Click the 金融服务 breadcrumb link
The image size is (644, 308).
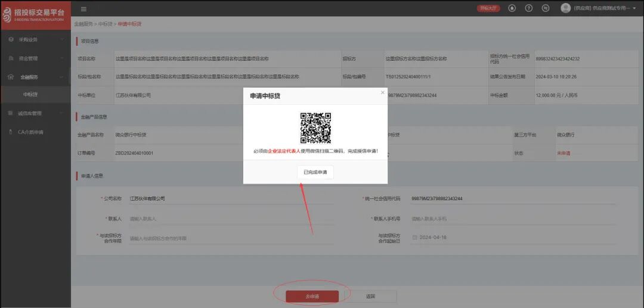83,24
